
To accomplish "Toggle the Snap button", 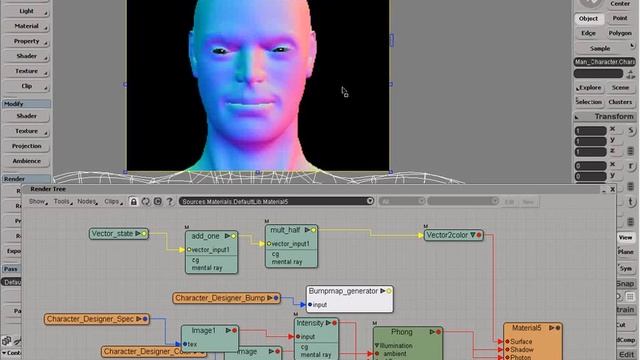I will (625, 283).
